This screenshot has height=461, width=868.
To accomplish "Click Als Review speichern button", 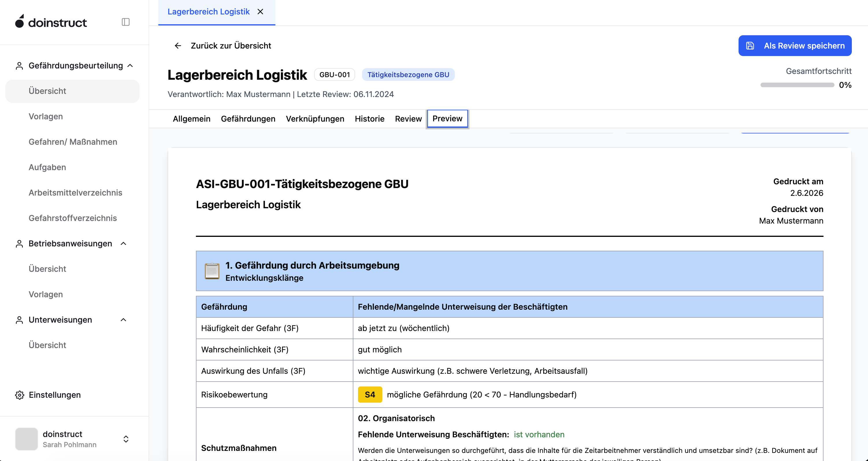I will [x=795, y=46].
